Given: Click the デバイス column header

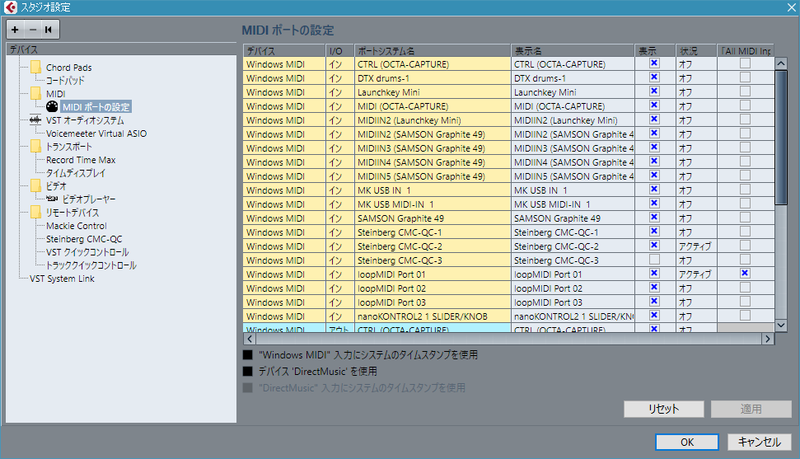Looking at the screenshot, I should (x=284, y=50).
